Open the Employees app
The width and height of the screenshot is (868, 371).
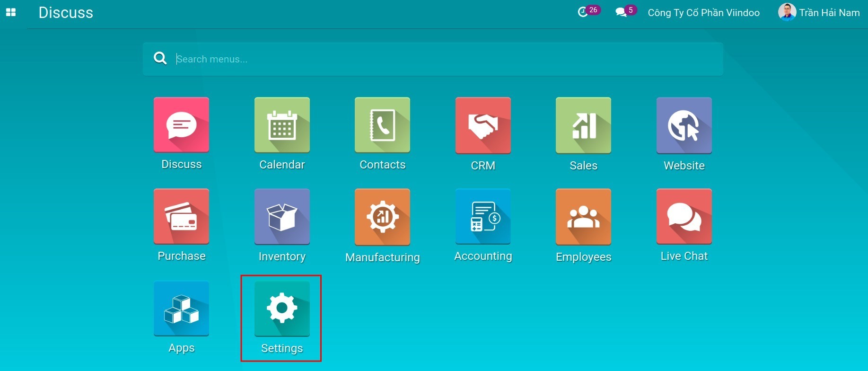tap(583, 217)
